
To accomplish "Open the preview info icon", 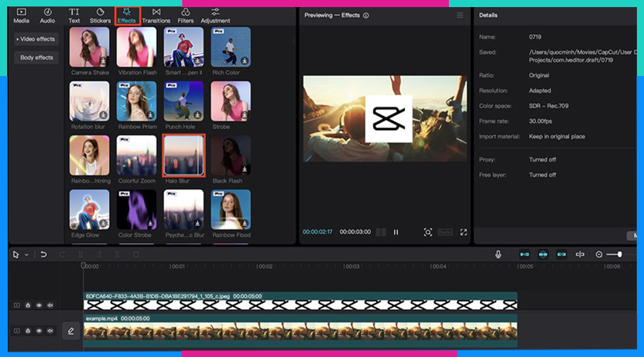I will (x=366, y=15).
